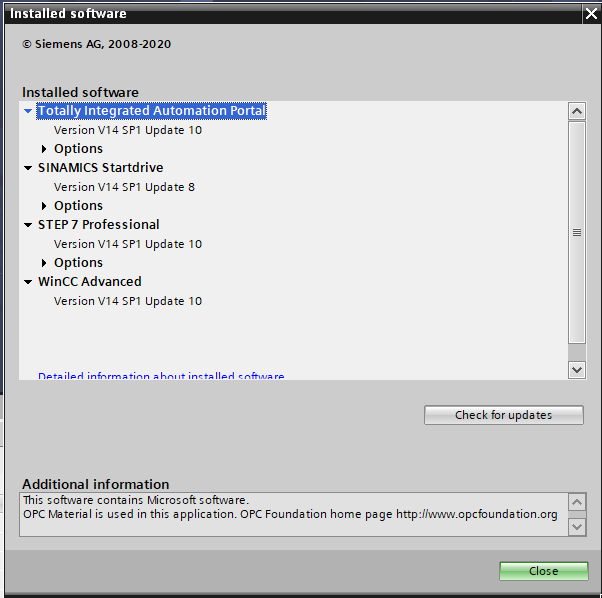The image size is (602, 598).
Task: Click the Microsoft software notice text
Action: [136, 500]
